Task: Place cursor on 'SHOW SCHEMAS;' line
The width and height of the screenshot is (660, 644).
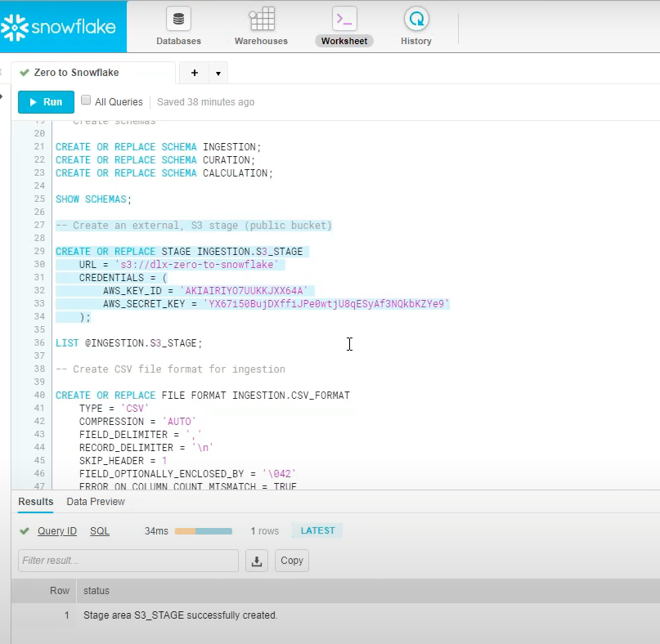Action: tap(93, 199)
